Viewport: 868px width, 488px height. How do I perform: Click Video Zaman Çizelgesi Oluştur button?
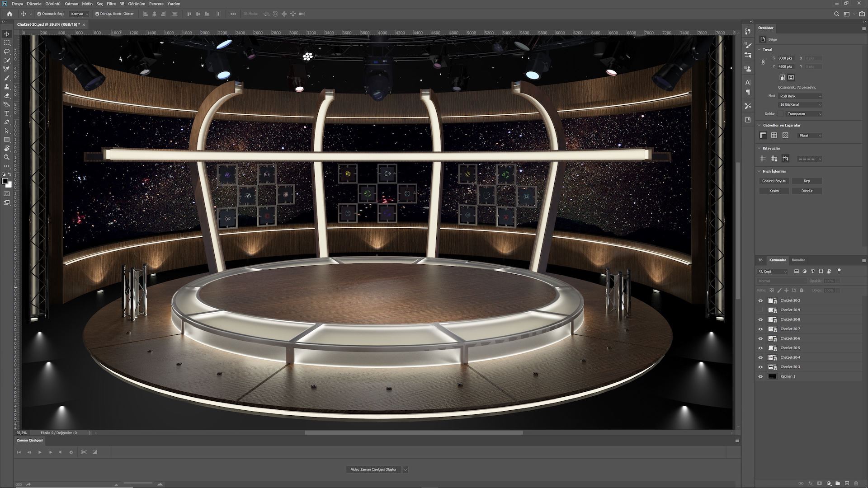[x=373, y=469]
